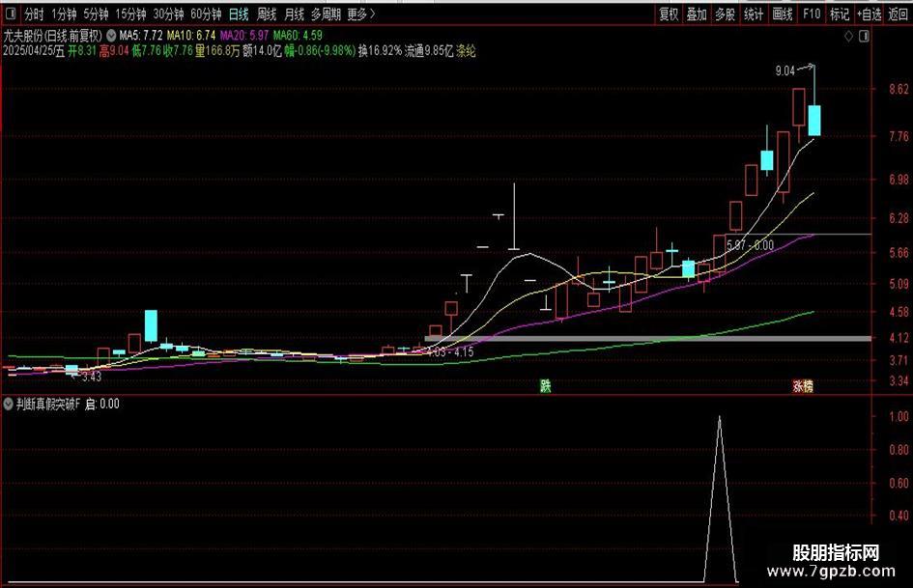Click the 标记 mark button
Screen dimensions: 913x588
pyautogui.click(x=839, y=14)
